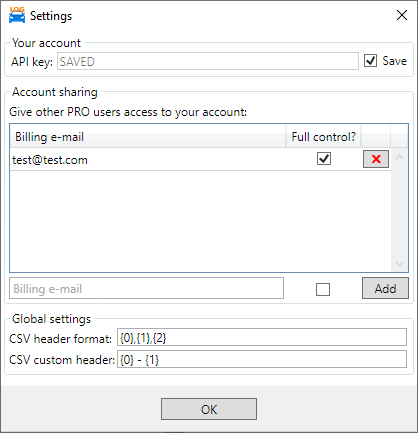
Task: Click the scroll up arrow in sharing list
Action: (399, 157)
